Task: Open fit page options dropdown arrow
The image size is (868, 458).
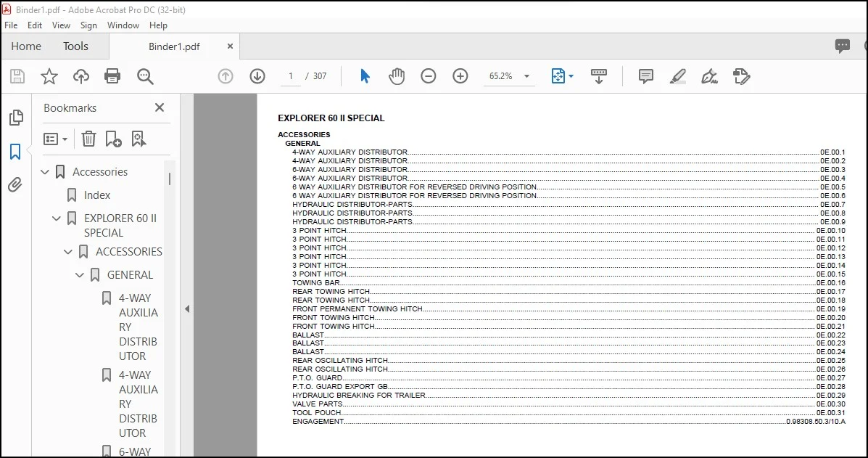Action: [571, 76]
